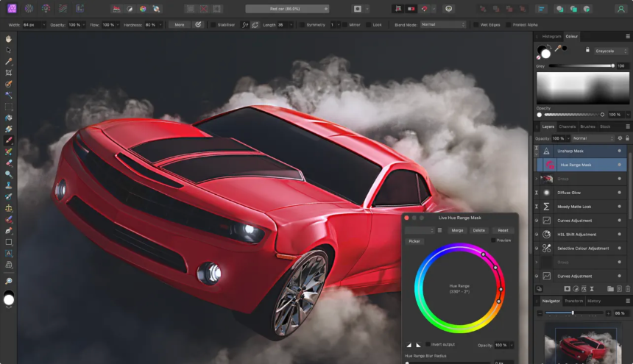Tick the Mirror checkbox

(x=344, y=24)
